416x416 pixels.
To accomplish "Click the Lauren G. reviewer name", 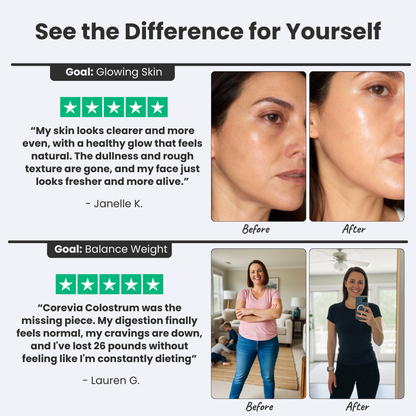I will pos(111,380).
